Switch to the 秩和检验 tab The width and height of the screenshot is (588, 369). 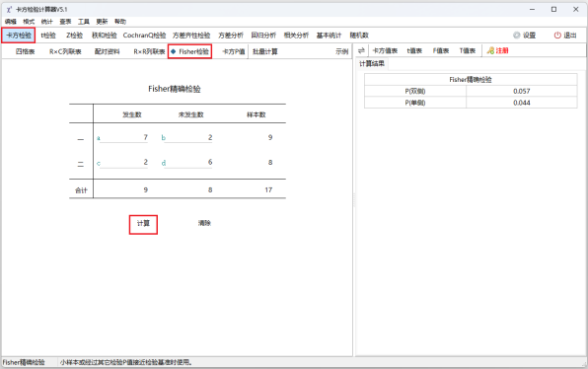(105, 36)
